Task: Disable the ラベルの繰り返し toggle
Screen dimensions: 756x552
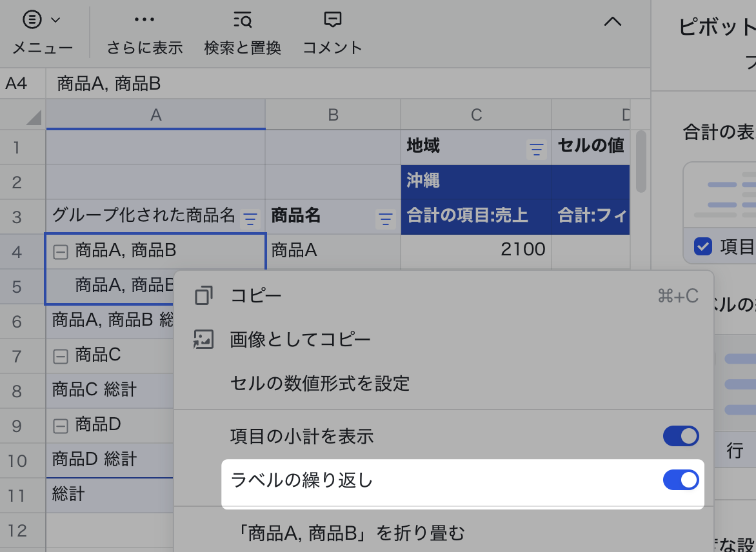Action: 681,480
